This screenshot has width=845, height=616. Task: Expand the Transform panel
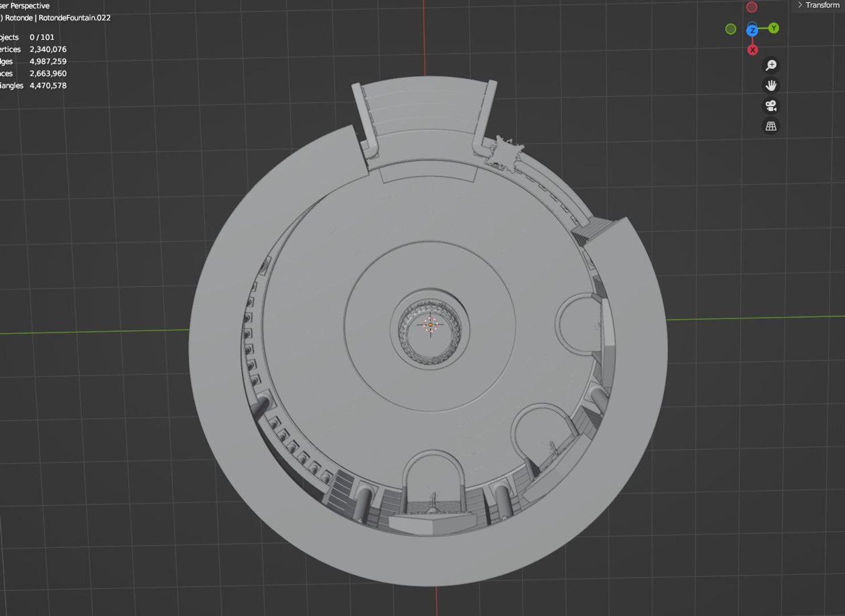(x=818, y=5)
